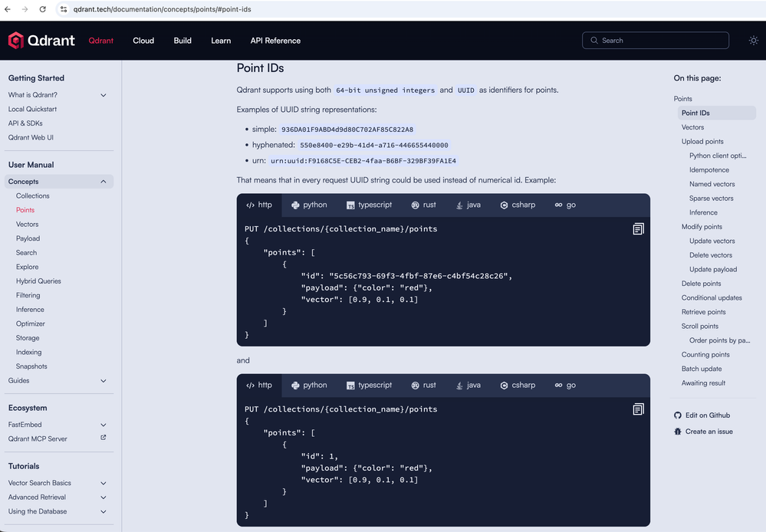Copy the first code block using copy icon
This screenshot has height=532, width=766.
[638, 229]
